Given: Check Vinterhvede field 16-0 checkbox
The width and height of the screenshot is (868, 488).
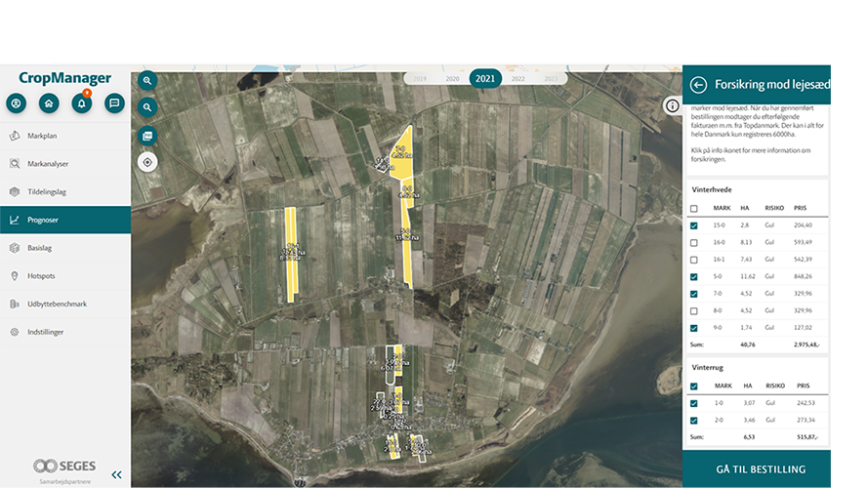Looking at the screenshot, I should (x=694, y=243).
